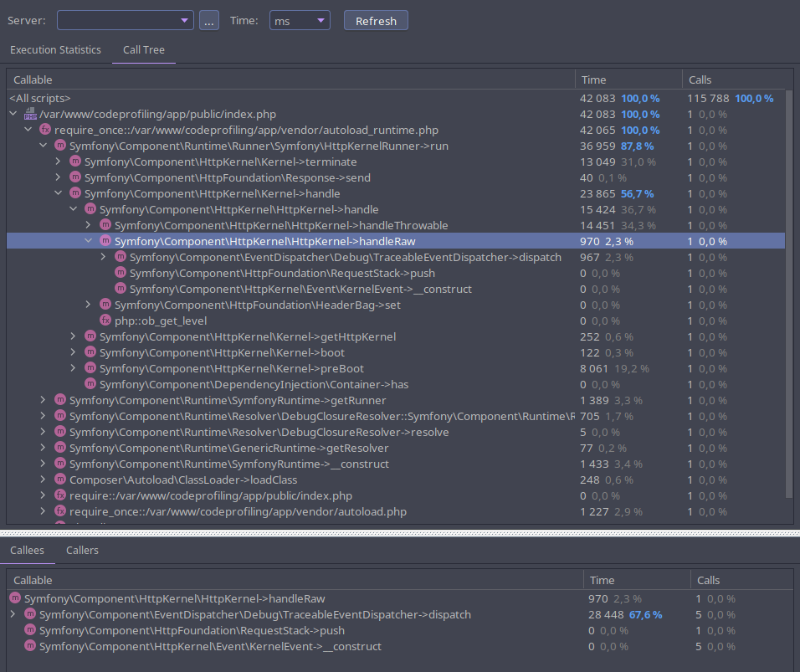Click the ellipsis button next to Server

point(209,20)
